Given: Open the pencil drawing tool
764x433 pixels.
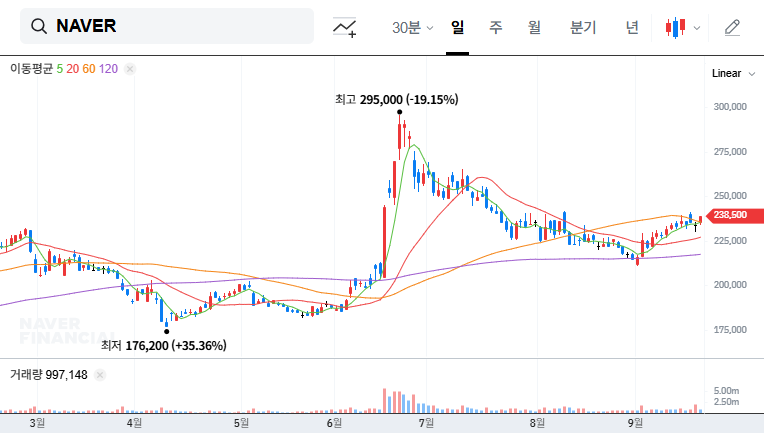Looking at the screenshot, I should 732,27.
